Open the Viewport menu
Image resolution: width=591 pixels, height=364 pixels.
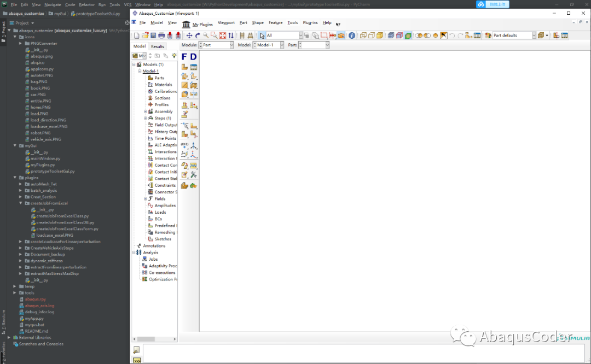(226, 23)
